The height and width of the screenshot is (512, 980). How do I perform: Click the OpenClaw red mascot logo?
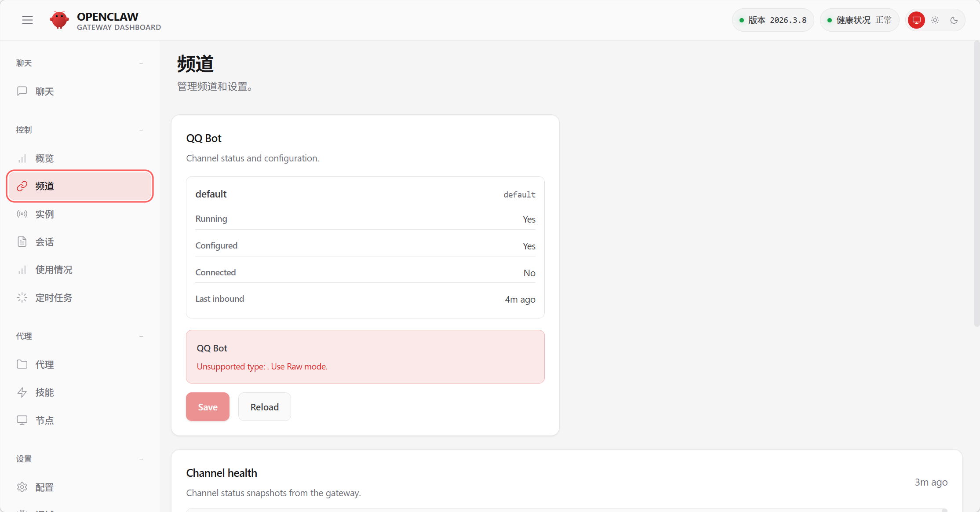pos(59,20)
